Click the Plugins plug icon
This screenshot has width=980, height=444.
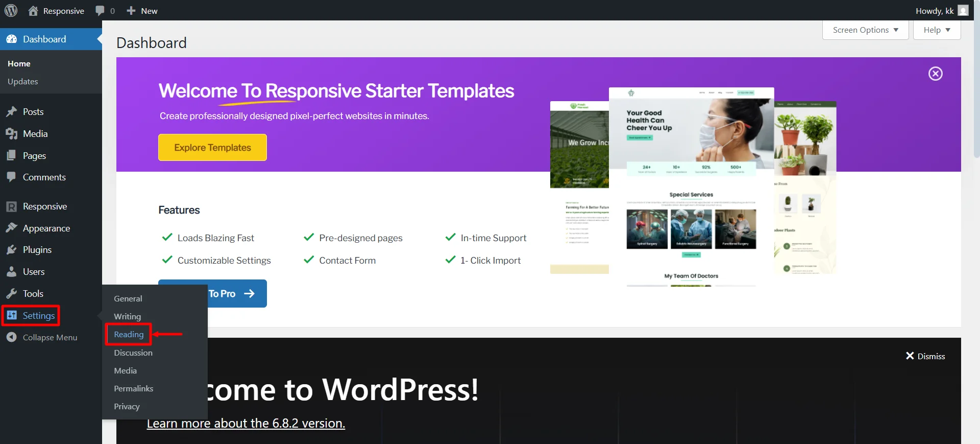(x=11, y=250)
